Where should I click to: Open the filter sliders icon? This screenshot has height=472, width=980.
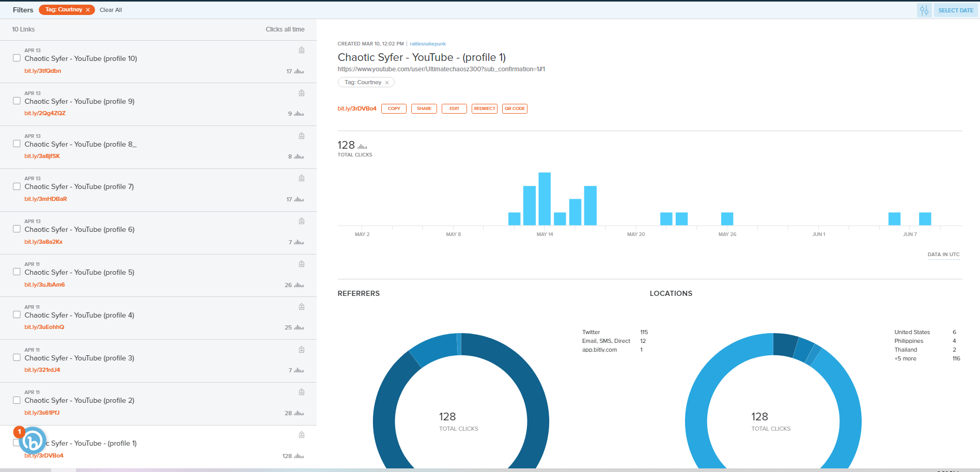(x=924, y=10)
